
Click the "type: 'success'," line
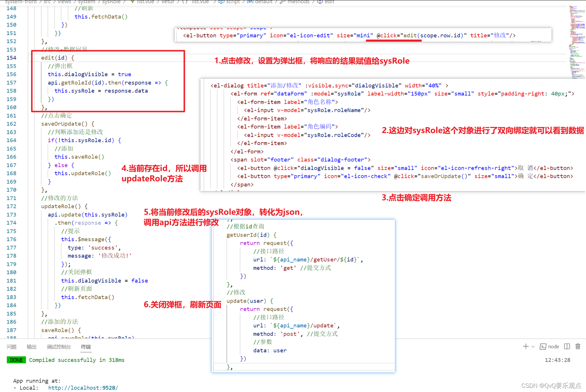[x=94, y=248]
